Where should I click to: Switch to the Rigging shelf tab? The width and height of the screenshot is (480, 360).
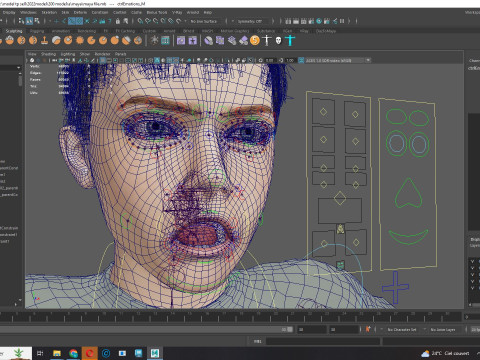coord(37,31)
